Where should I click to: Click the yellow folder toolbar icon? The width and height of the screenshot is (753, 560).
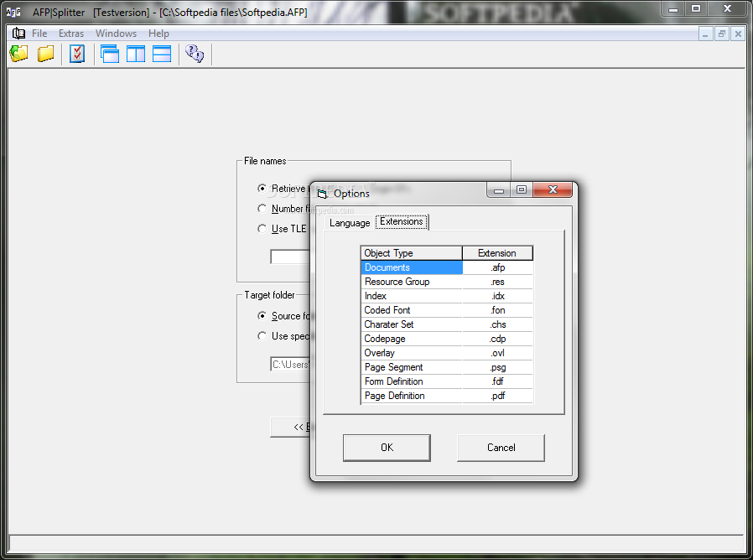(x=45, y=54)
